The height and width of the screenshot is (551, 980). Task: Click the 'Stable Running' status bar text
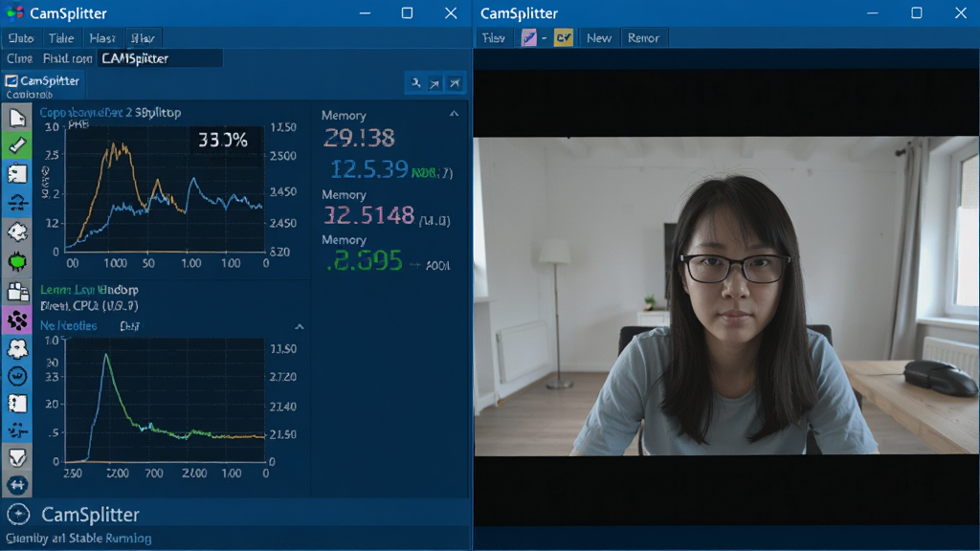tap(110, 538)
